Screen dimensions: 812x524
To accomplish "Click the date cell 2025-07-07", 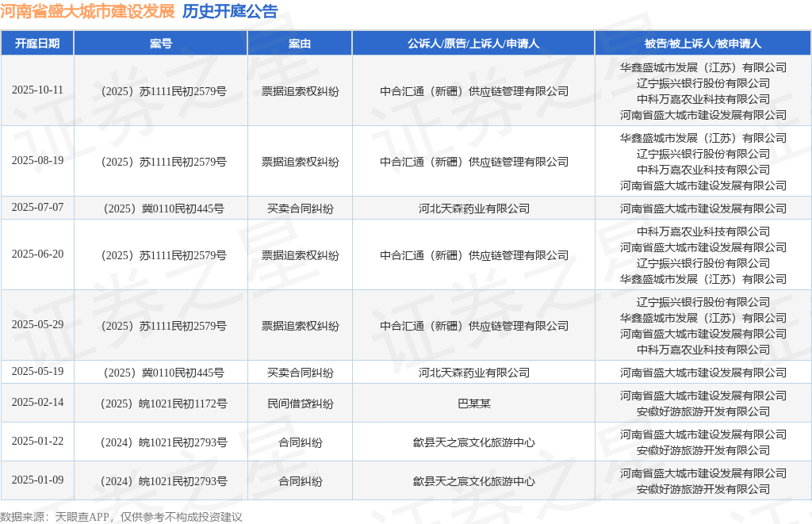I will tap(37, 207).
